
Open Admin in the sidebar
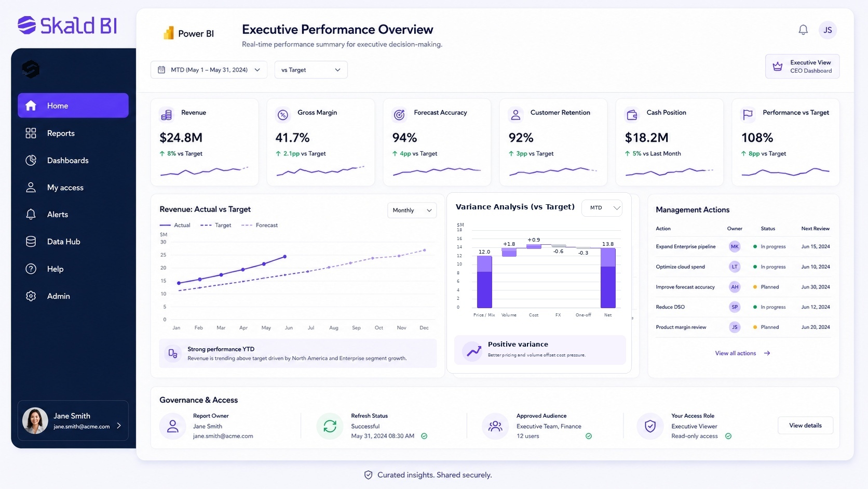click(x=73, y=296)
